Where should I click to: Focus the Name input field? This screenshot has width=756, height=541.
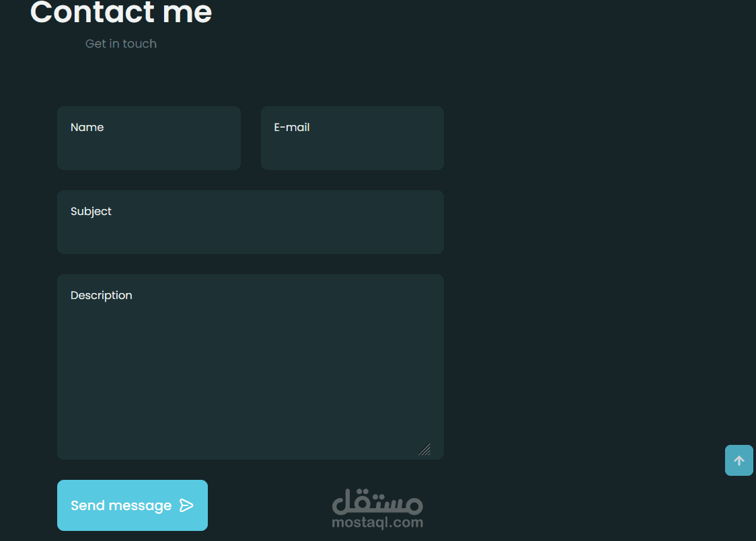[x=149, y=138]
